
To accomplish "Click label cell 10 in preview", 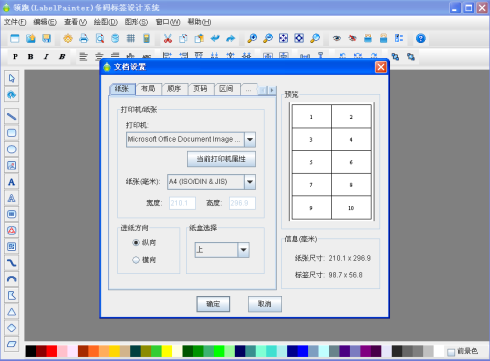I will coord(351,208).
